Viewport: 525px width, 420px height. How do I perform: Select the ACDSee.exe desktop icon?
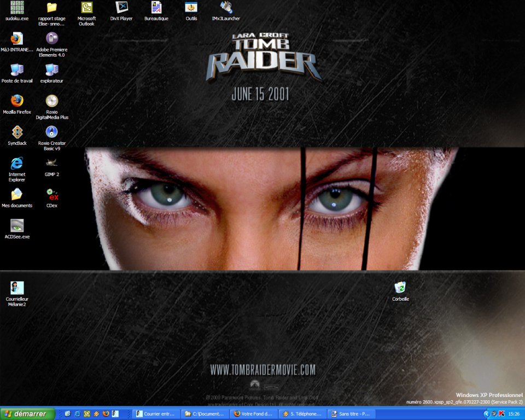point(17,229)
